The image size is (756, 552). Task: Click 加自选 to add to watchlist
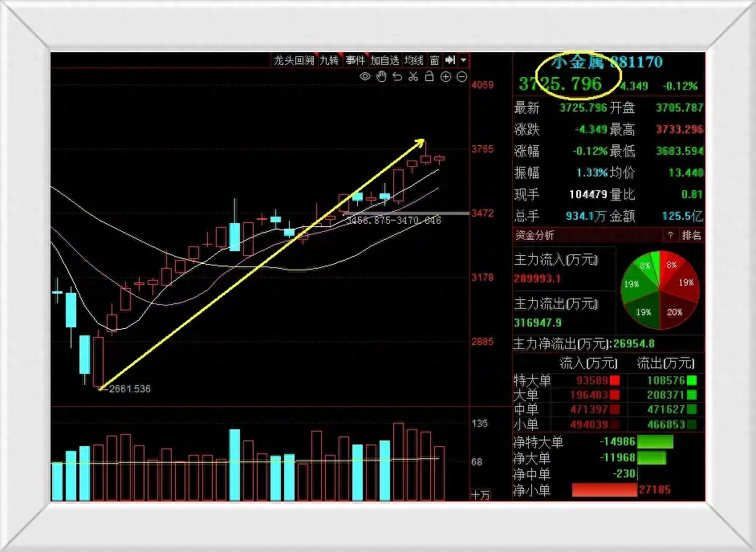coord(384,60)
